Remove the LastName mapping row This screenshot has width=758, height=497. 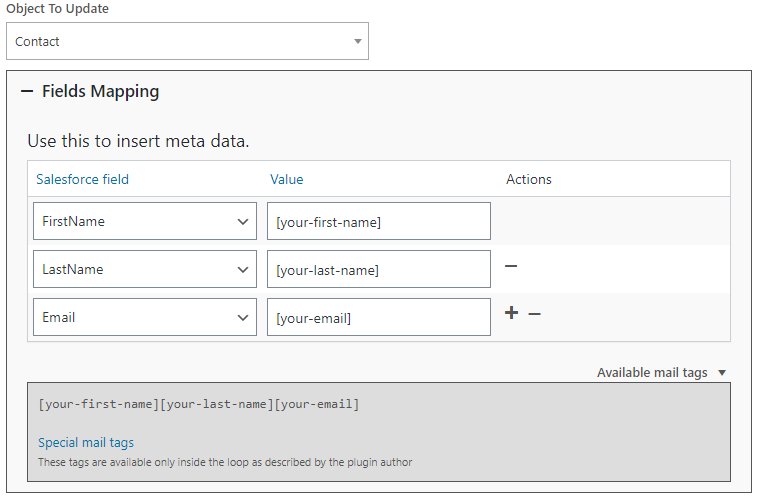click(511, 266)
